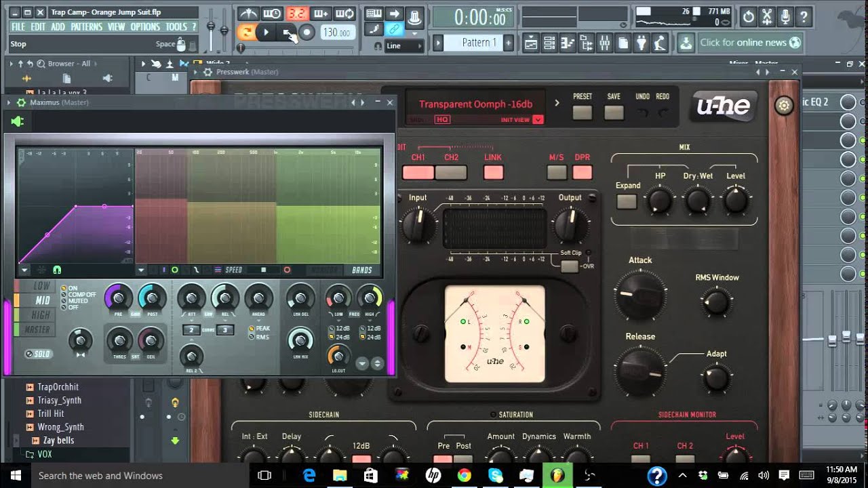Expand the Presswerk INIT VIEW dropdown
Viewport: 868px width, 488px height.
(538, 120)
